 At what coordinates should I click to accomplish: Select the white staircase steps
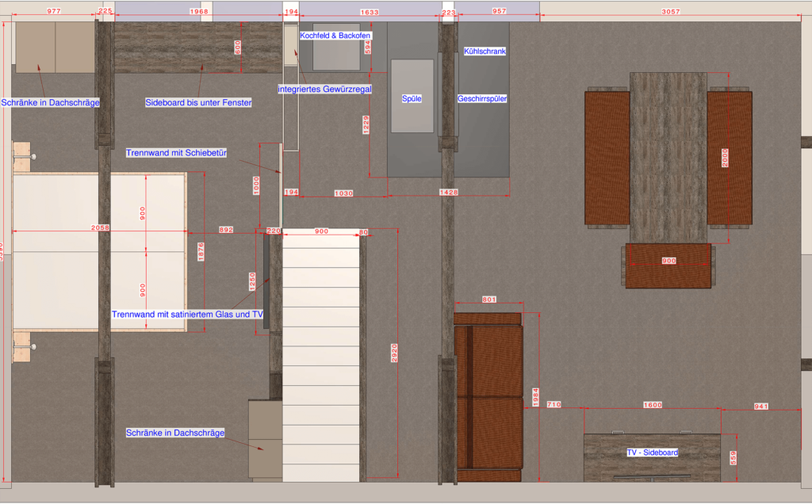tap(321, 357)
